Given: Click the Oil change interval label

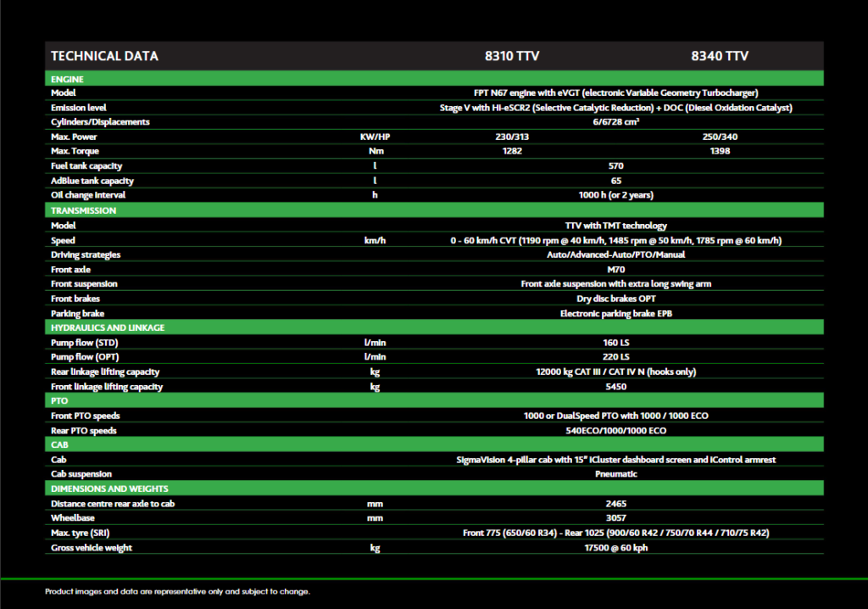Looking at the screenshot, I should 88,195.
